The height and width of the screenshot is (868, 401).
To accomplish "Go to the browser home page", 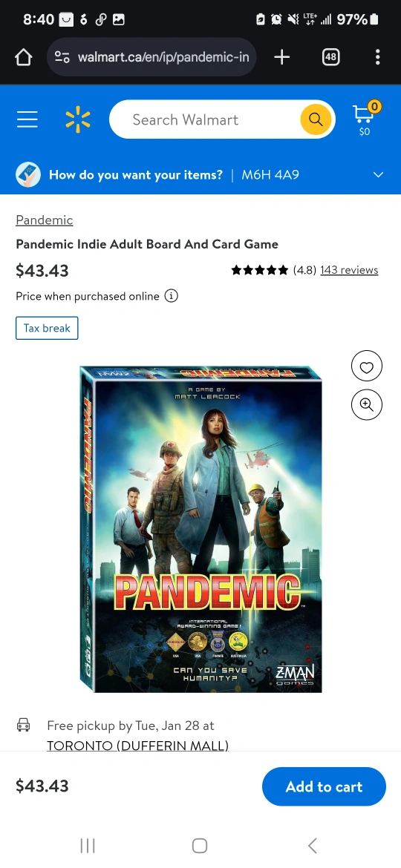I will (x=23, y=57).
